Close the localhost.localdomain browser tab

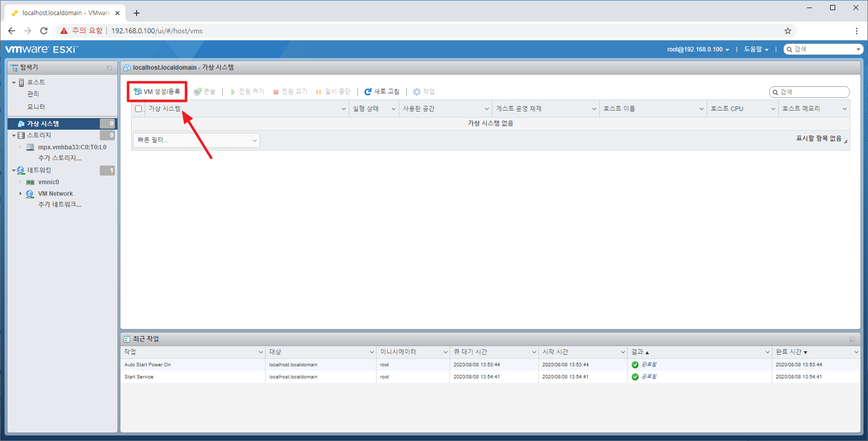[x=117, y=13]
